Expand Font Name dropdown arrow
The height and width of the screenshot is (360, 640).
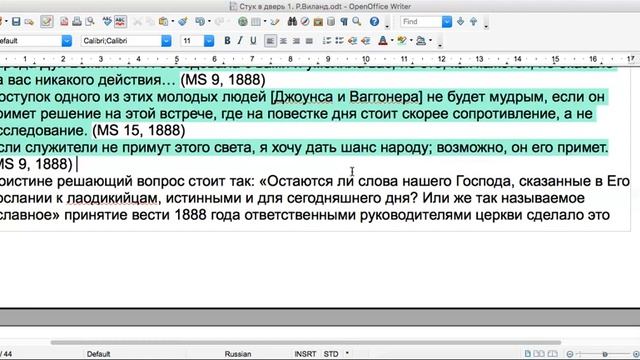pyautogui.click(x=166, y=41)
